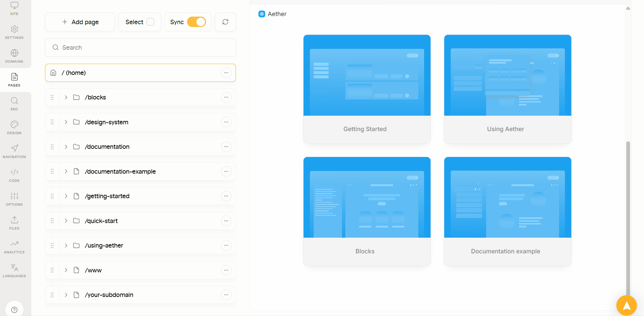This screenshot has width=644, height=316.
Task: Open the Getting Started card
Action: 367,89
